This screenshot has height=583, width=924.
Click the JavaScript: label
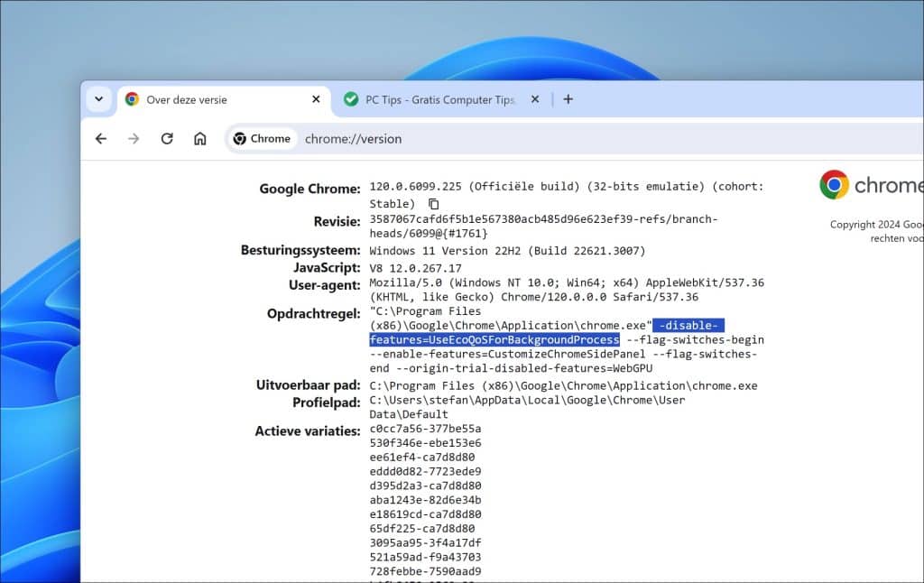(x=327, y=268)
